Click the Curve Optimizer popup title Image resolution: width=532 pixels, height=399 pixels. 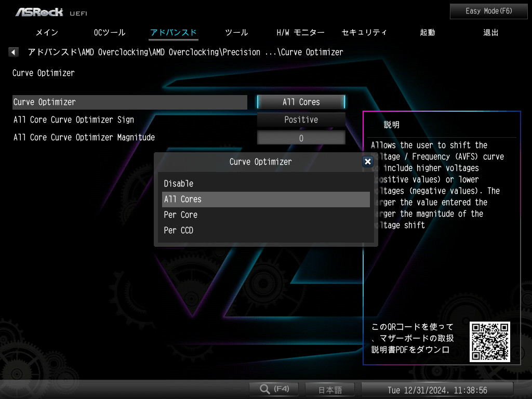pos(261,162)
